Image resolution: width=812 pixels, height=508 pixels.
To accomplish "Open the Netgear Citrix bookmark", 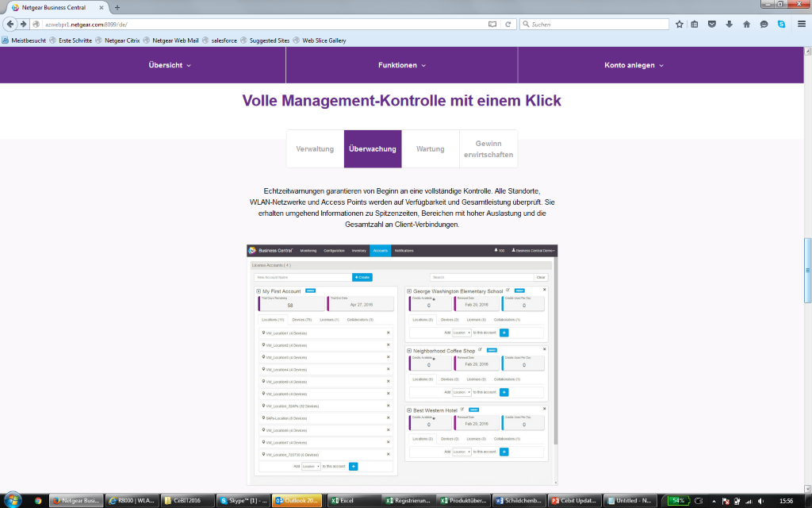I will pyautogui.click(x=117, y=40).
